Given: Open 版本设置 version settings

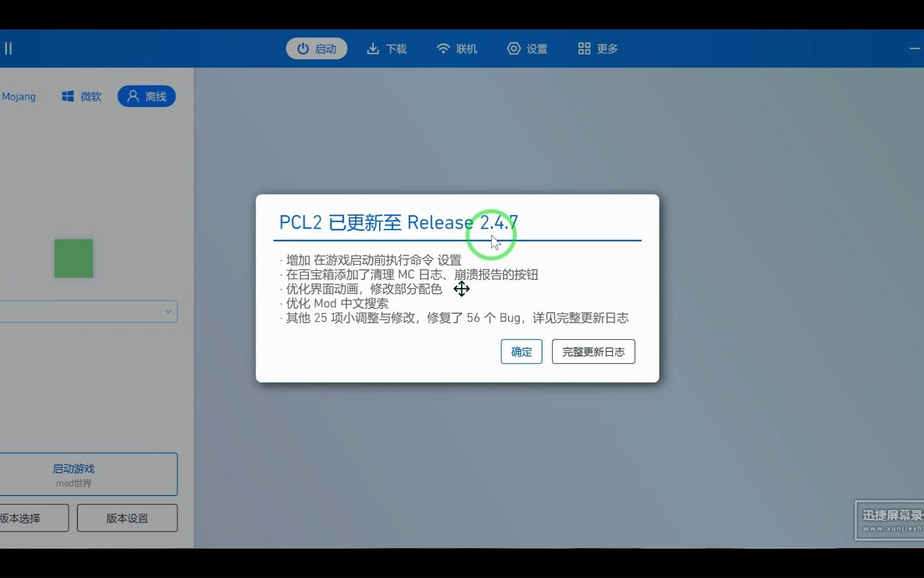Looking at the screenshot, I should click(127, 518).
